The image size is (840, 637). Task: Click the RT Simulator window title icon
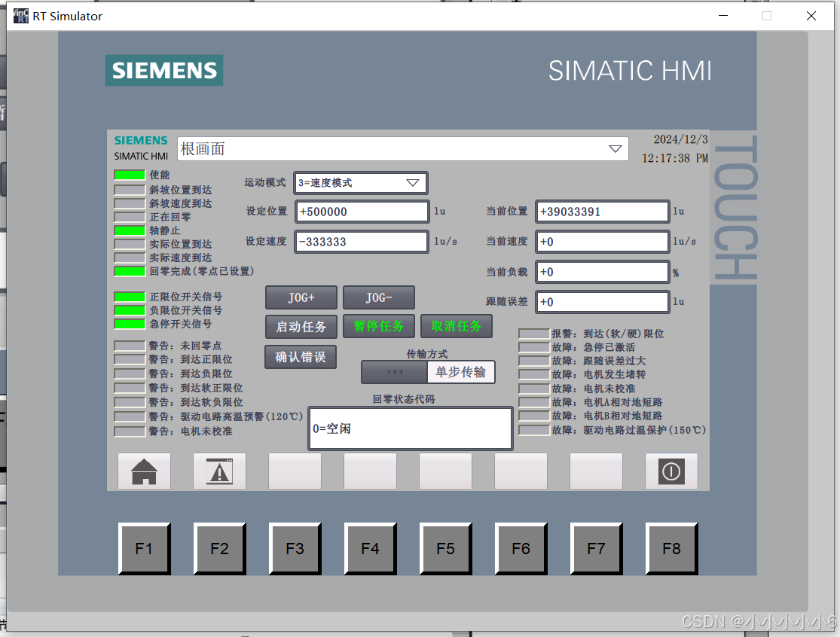[20, 16]
